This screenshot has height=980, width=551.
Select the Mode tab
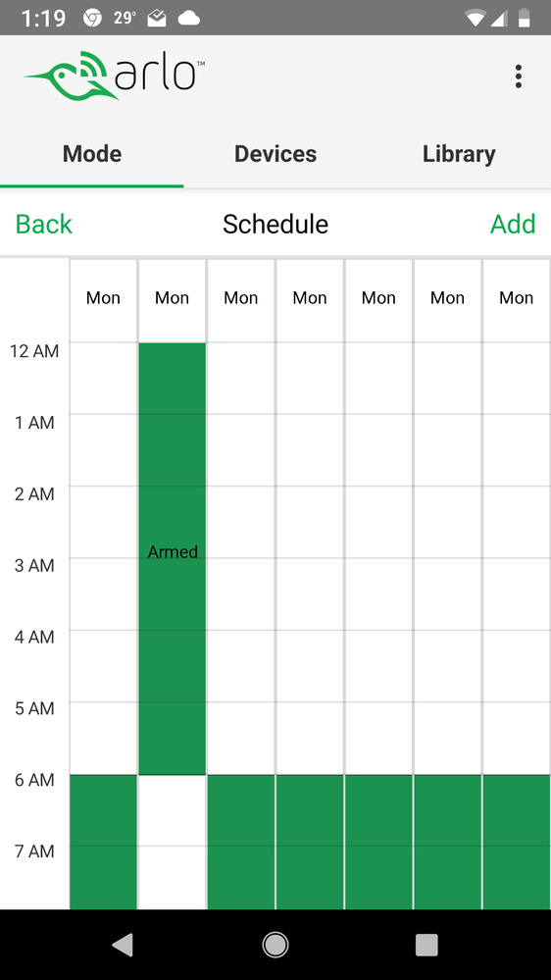(x=92, y=154)
